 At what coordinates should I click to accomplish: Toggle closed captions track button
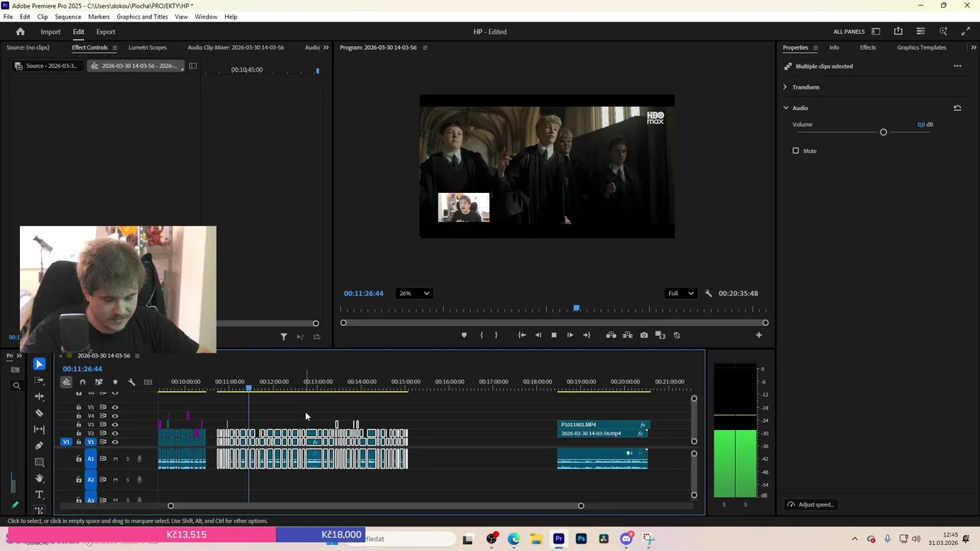148,382
